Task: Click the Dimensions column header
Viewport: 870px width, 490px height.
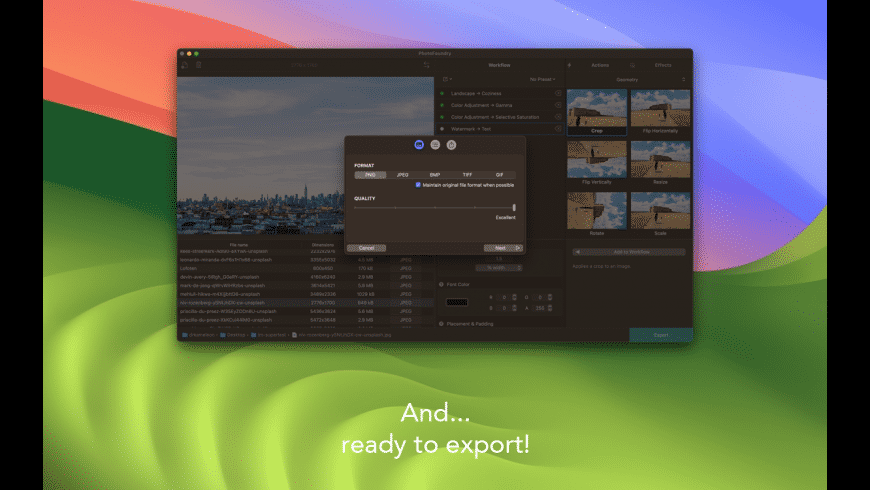Action: click(x=323, y=245)
